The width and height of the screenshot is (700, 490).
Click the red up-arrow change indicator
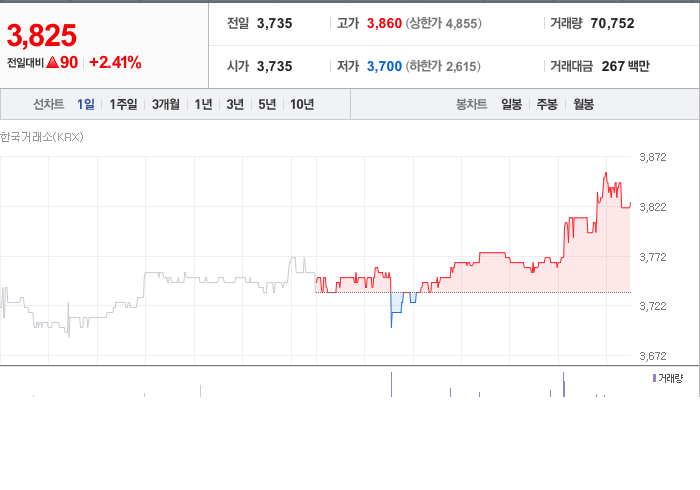(52, 62)
